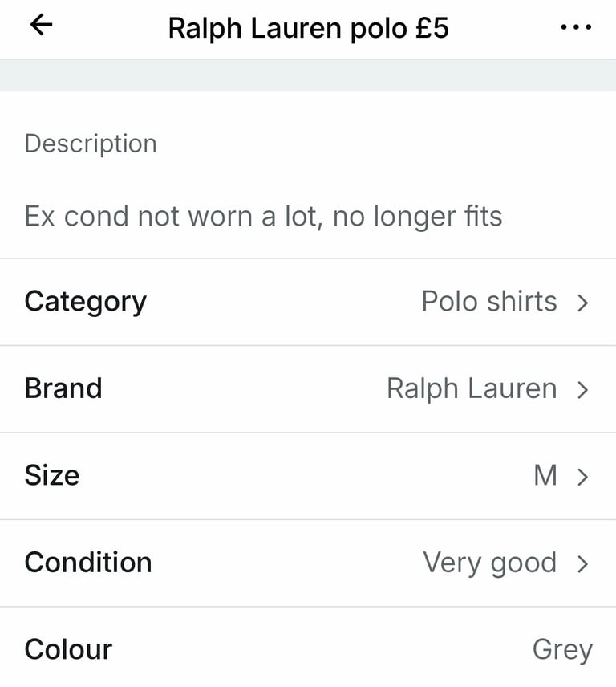
Task: Open the Condition row
Action: pyautogui.click(x=87, y=562)
